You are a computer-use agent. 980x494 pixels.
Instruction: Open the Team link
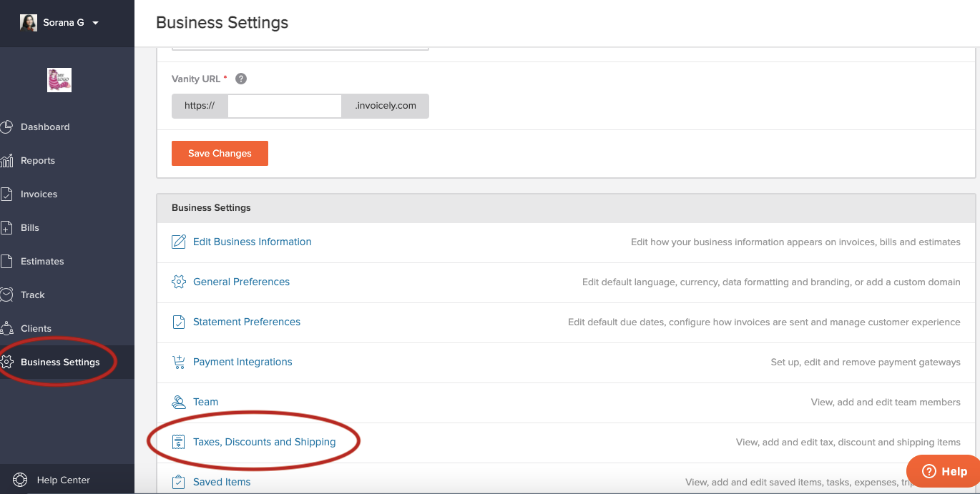[x=205, y=402]
